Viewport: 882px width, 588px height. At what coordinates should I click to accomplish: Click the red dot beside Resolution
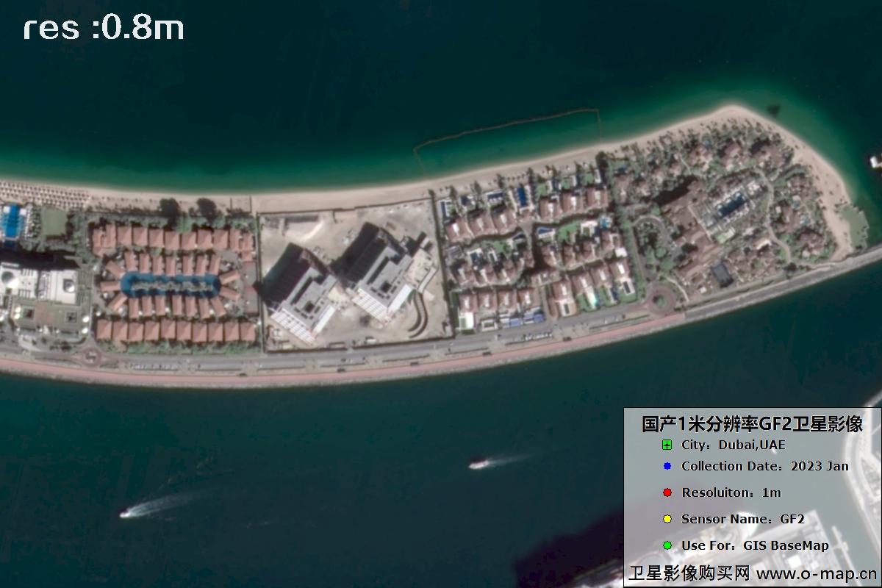pyautogui.click(x=667, y=492)
